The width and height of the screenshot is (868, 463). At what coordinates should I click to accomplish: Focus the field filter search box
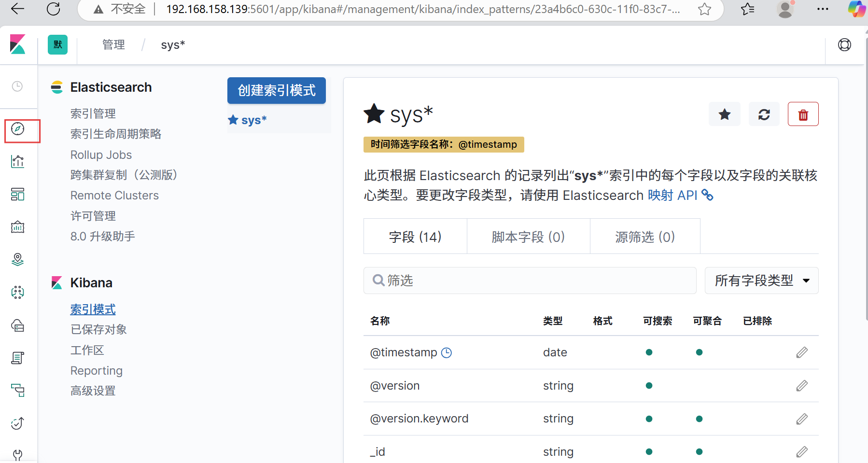tap(530, 281)
